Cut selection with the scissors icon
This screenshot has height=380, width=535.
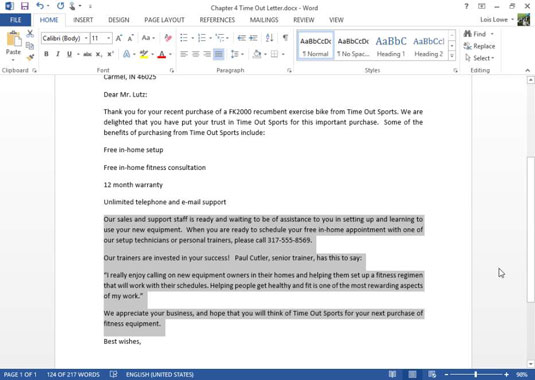tap(30, 33)
